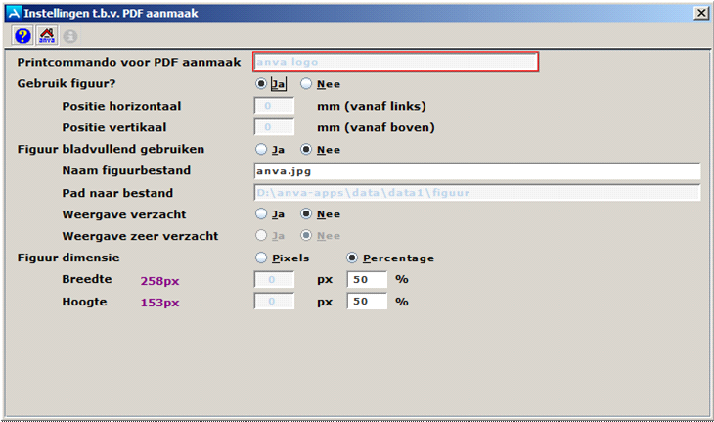
Task: Select Ja for Gebruik figuur
Action: (x=262, y=84)
